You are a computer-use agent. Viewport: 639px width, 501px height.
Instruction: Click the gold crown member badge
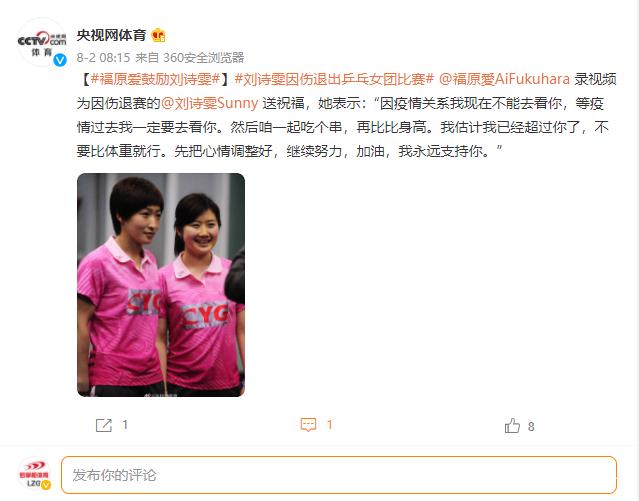(159, 36)
